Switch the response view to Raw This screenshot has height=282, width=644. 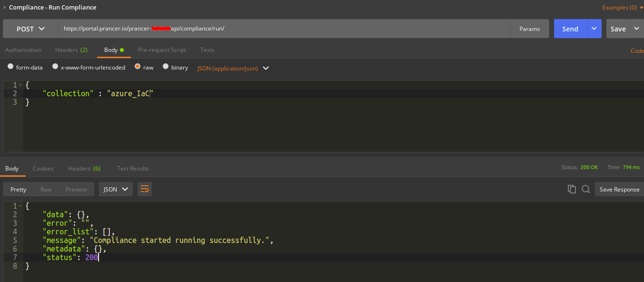coord(46,189)
